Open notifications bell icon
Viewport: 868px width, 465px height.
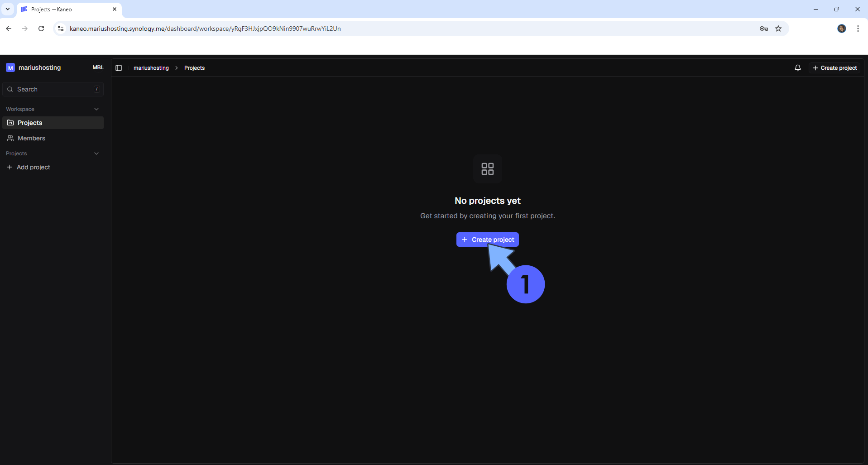797,68
